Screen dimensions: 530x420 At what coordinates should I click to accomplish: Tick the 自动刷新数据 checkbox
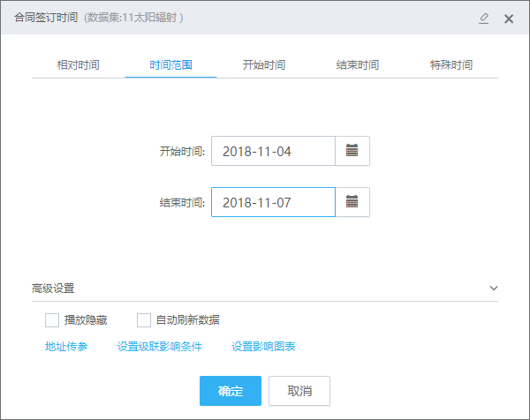(144, 319)
